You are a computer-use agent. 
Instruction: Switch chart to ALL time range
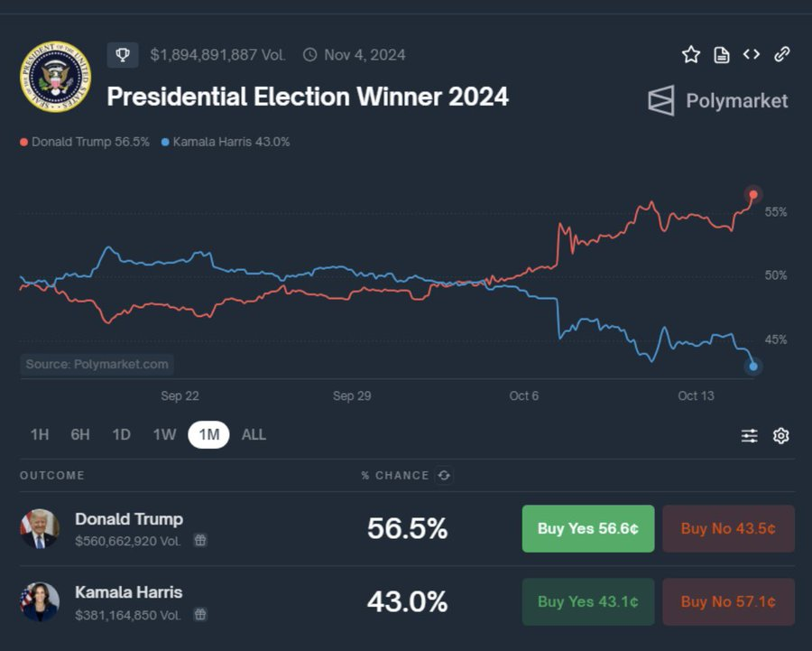pyautogui.click(x=254, y=434)
